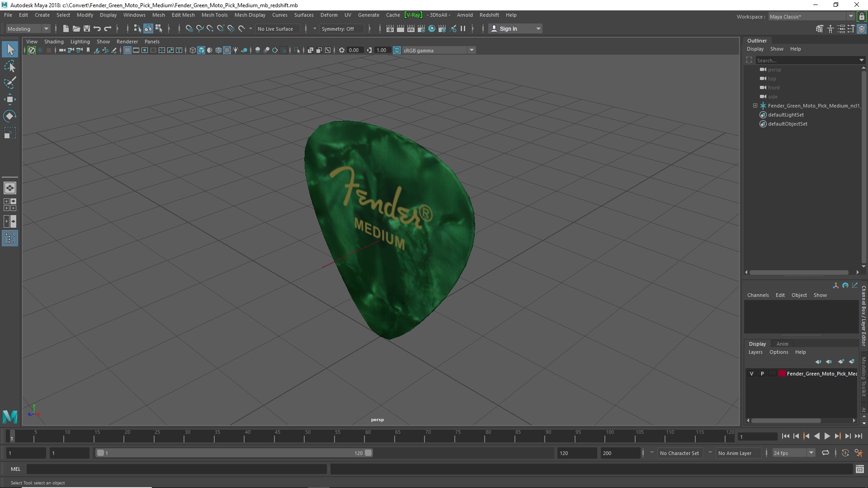The height and width of the screenshot is (488, 868).
Task: Toggle layer playback P box
Action: click(762, 374)
